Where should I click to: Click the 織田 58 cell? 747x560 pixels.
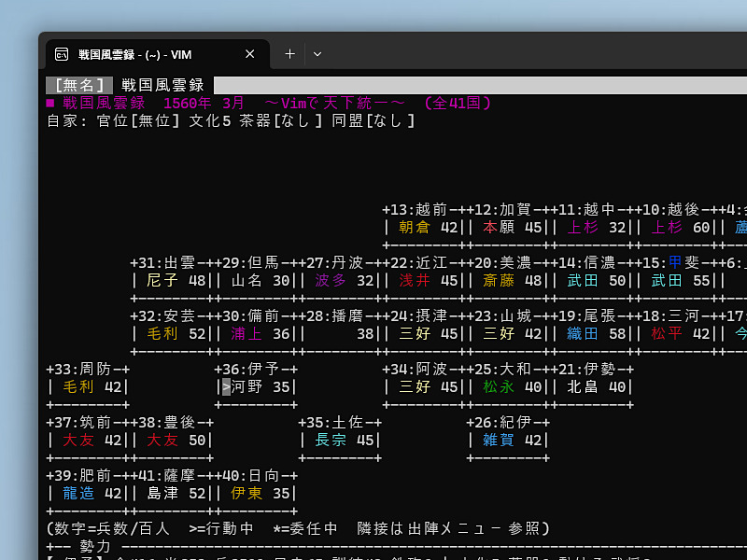(597, 334)
